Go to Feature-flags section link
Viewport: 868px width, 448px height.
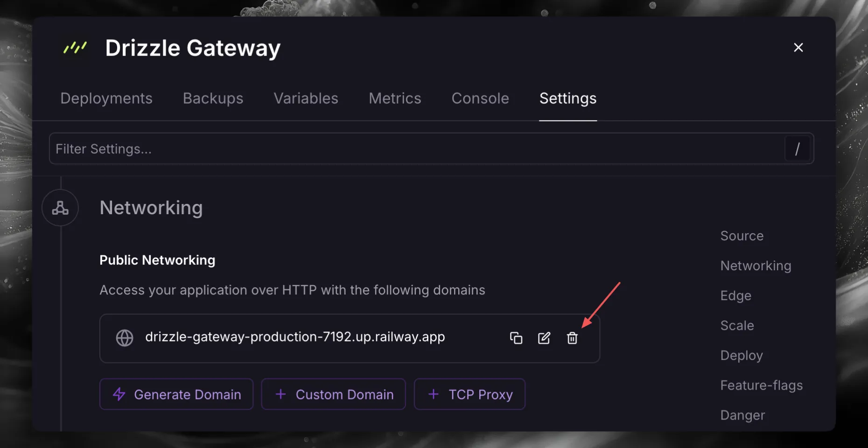coord(762,385)
